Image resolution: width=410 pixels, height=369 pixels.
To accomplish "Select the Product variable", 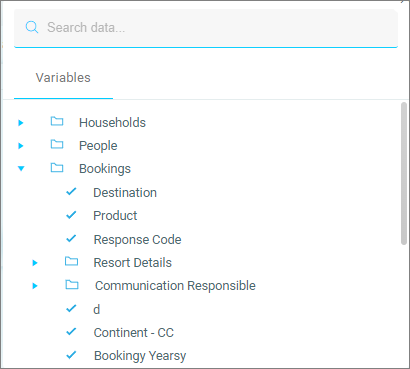I will [115, 216].
